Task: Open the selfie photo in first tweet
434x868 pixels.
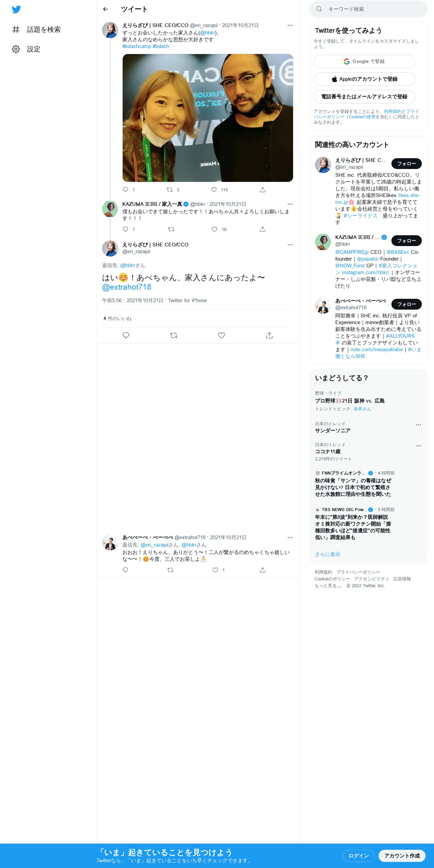Action: [x=208, y=118]
